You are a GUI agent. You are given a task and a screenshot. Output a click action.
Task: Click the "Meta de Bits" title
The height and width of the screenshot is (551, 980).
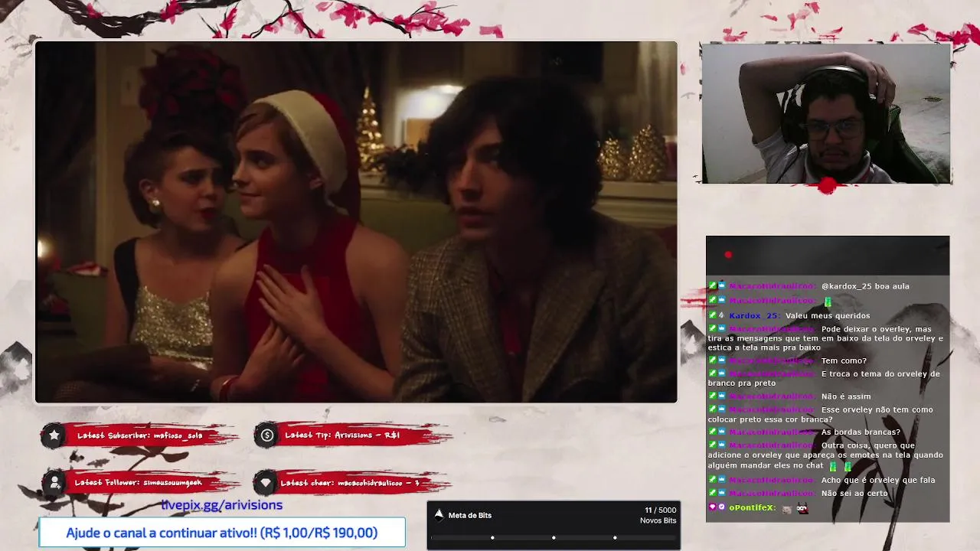tap(470, 515)
